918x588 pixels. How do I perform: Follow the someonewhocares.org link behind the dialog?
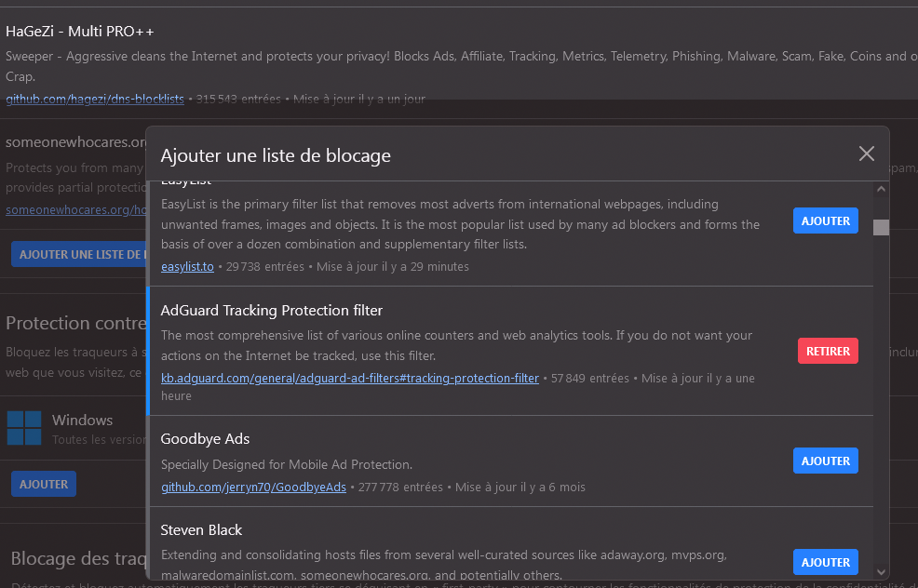click(x=76, y=210)
